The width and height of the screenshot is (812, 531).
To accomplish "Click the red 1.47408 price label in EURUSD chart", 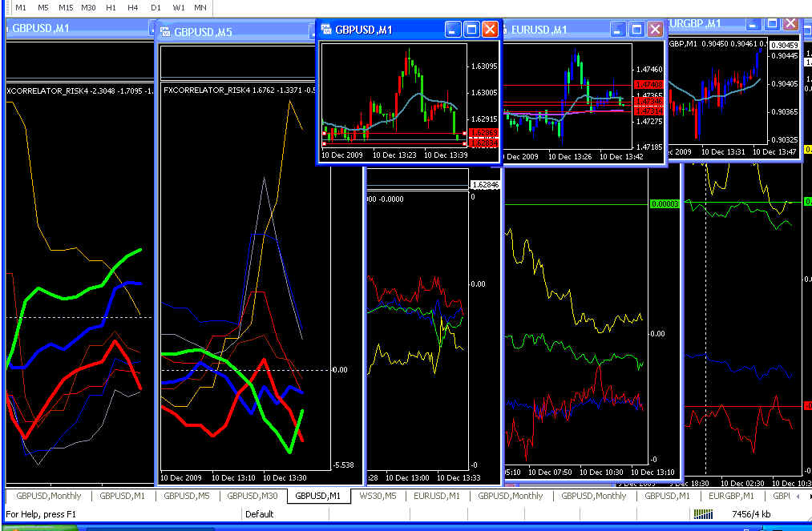I will (648, 84).
